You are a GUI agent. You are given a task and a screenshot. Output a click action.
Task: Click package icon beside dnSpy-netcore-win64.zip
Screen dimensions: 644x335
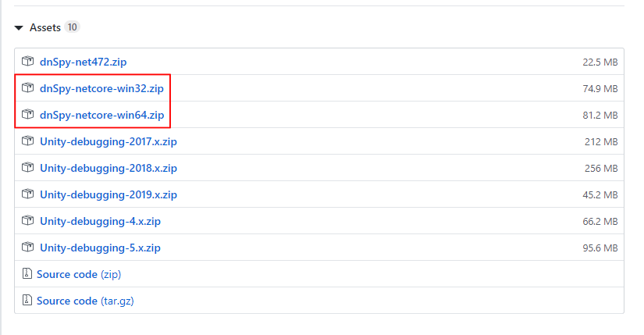point(28,114)
